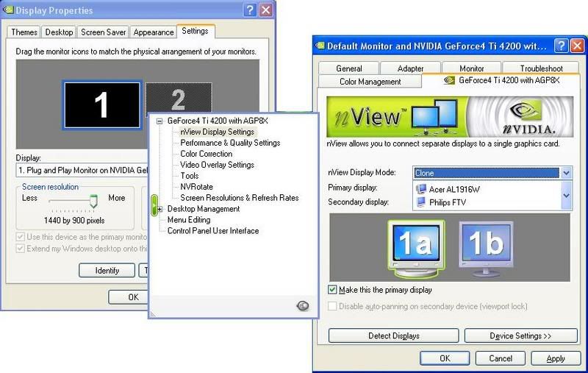Select Color Correction entry

[x=207, y=154]
